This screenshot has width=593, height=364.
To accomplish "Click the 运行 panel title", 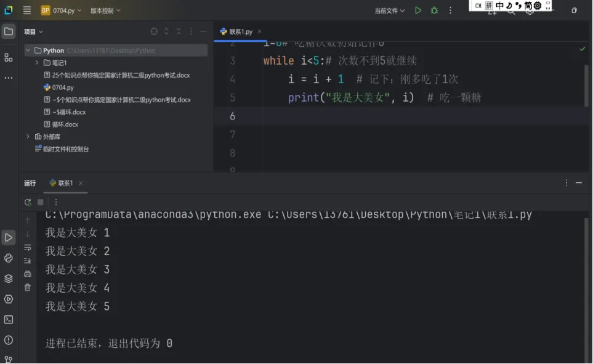I will click(30, 183).
